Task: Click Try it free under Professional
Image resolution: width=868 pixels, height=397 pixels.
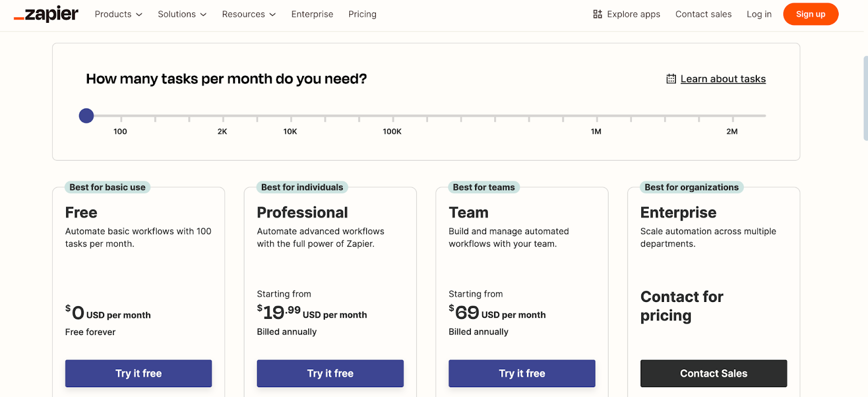Action: [x=330, y=373]
